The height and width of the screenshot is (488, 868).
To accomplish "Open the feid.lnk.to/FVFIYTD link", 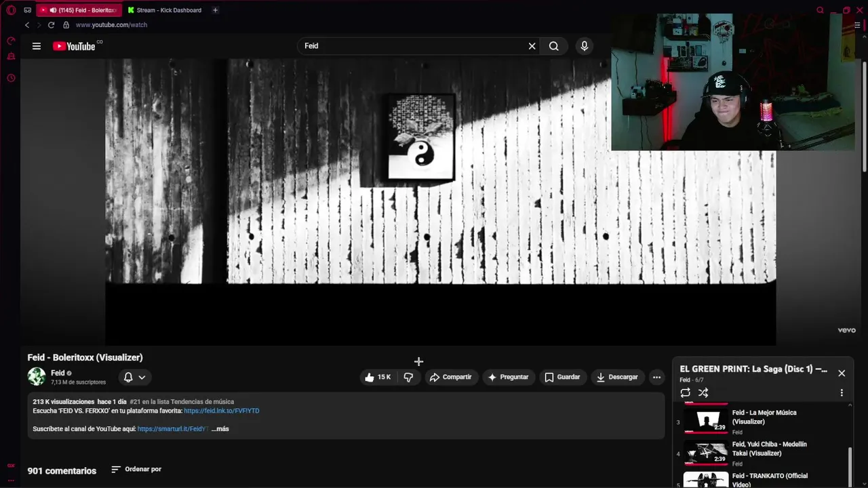I will [222, 411].
